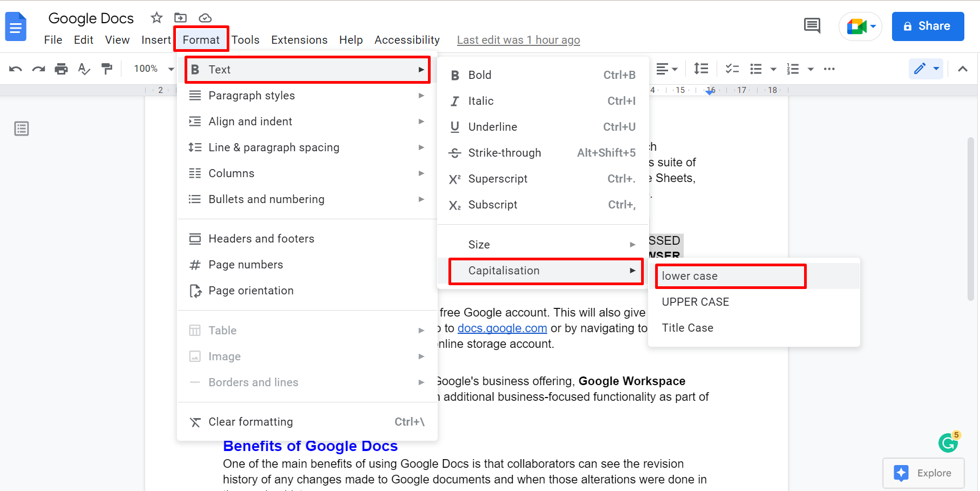The image size is (980, 491).
Task: Select UPPER CASE capitalisation
Action: tap(754, 302)
